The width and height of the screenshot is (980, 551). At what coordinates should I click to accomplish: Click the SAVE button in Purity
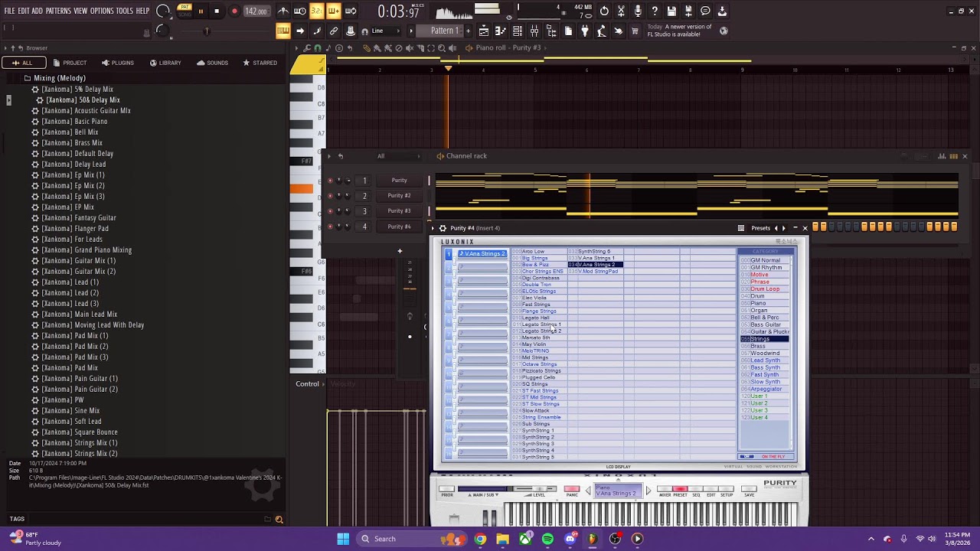pyautogui.click(x=749, y=491)
